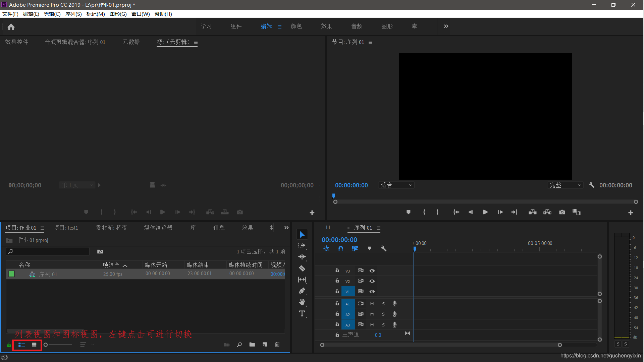The height and width of the screenshot is (362, 644).
Task: Export frame with camera icon in program monitor
Action: [562, 212]
